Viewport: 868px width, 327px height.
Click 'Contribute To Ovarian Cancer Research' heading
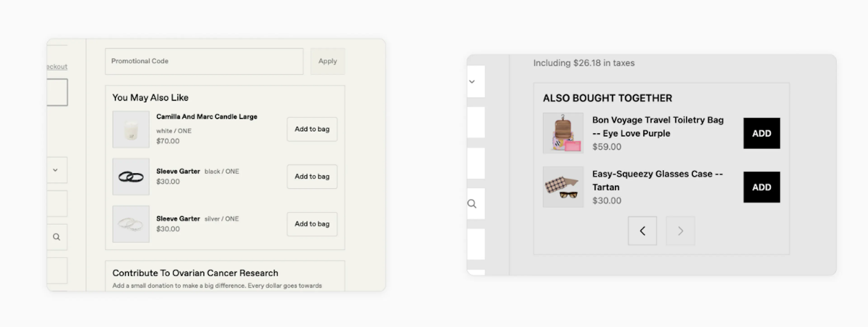196,273
